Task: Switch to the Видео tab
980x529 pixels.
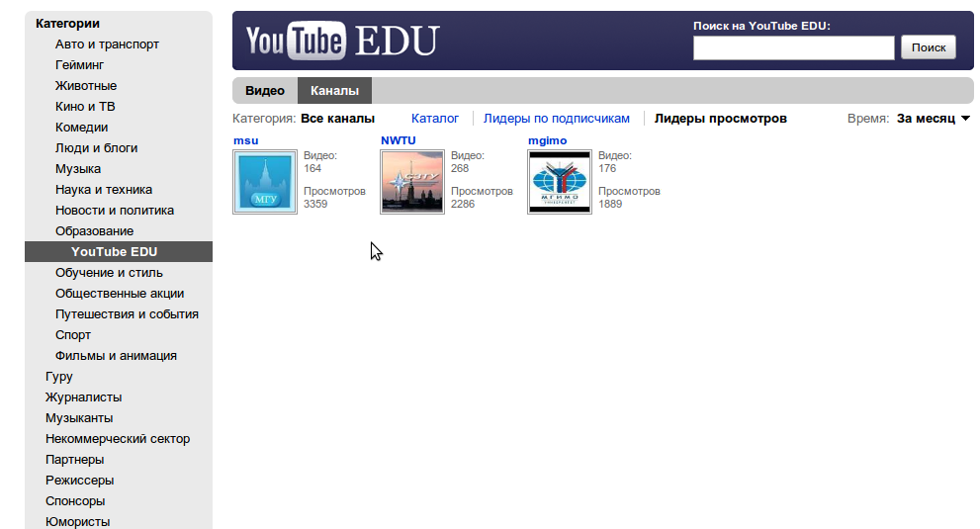Action: click(x=265, y=91)
